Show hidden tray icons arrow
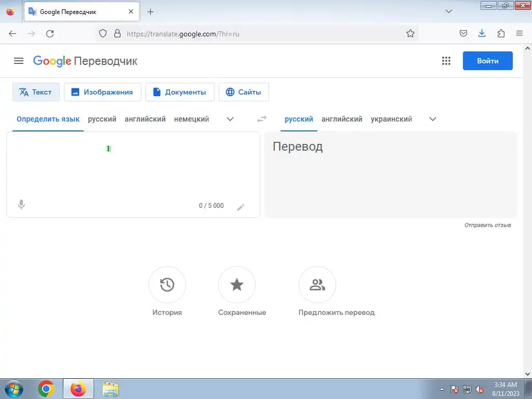532x399 pixels. 442,390
